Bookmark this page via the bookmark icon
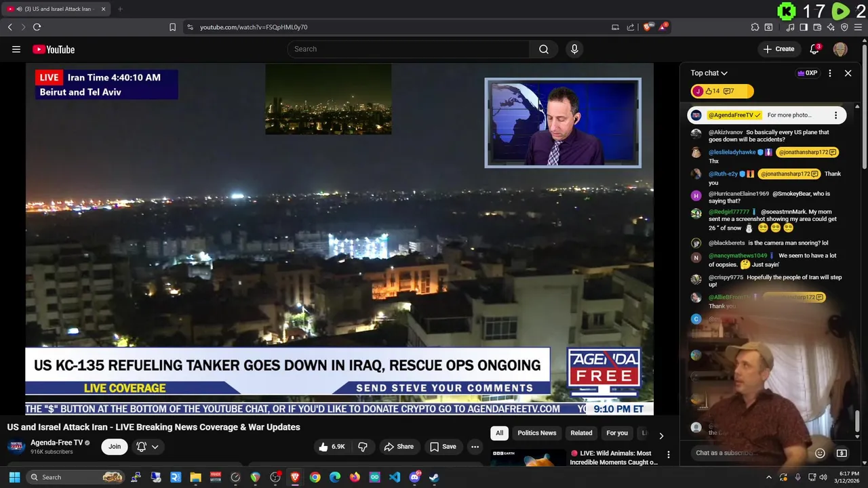 point(172,27)
